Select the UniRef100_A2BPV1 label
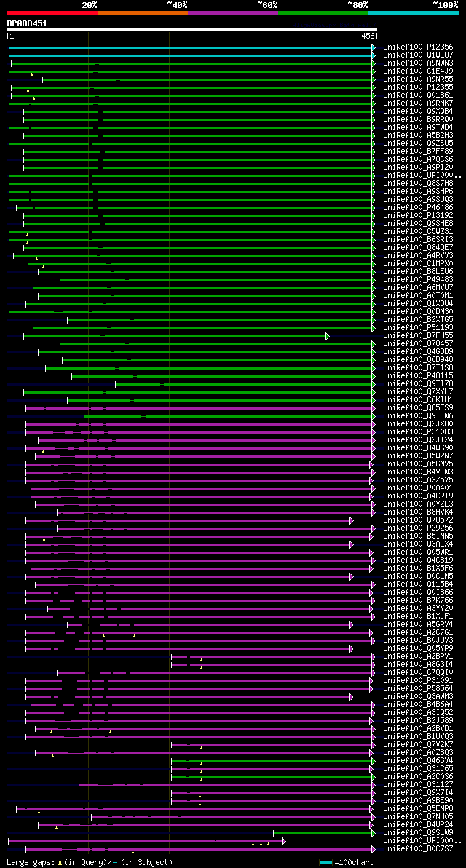Image resolution: width=466 pixels, height=868 pixels. (x=418, y=657)
